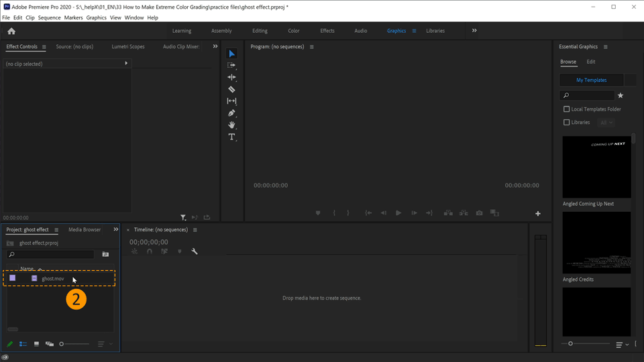Toggle project writable pencil icon
644x362 pixels.
coord(10,344)
